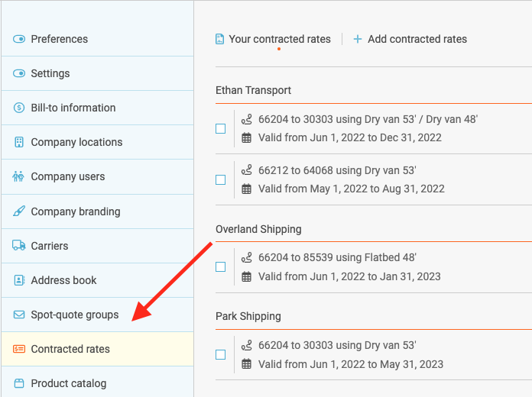The height and width of the screenshot is (397, 532).
Task: Click the Company branding brush icon
Action: tap(19, 211)
